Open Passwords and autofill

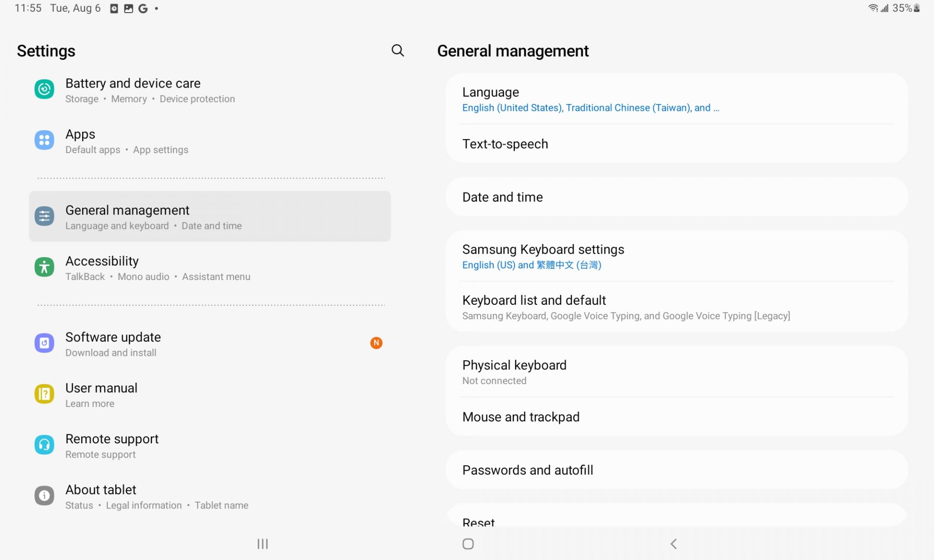pos(676,470)
